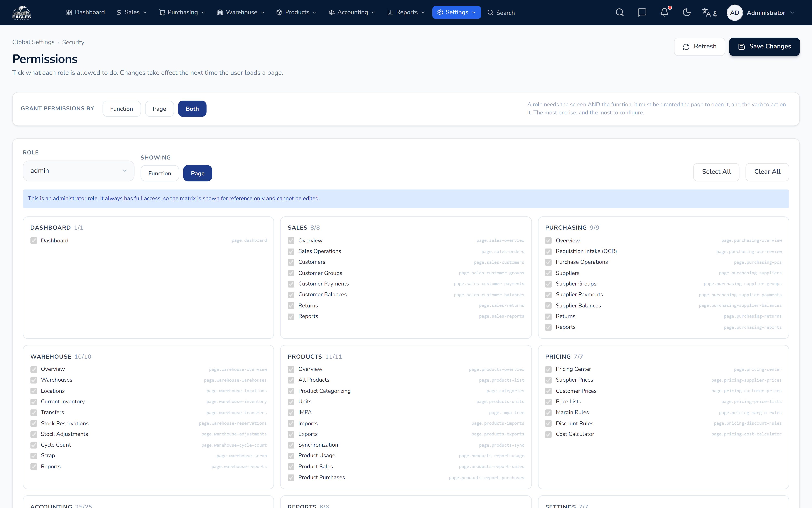This screenshot has height=508, width=812.
Task: Open the chat messages icon
Action: (x=642, y=12)
